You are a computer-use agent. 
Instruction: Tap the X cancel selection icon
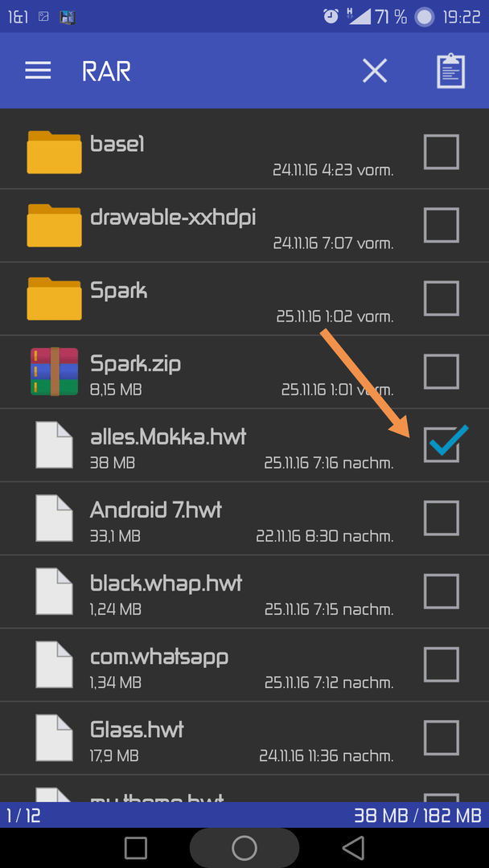(375, 71)
